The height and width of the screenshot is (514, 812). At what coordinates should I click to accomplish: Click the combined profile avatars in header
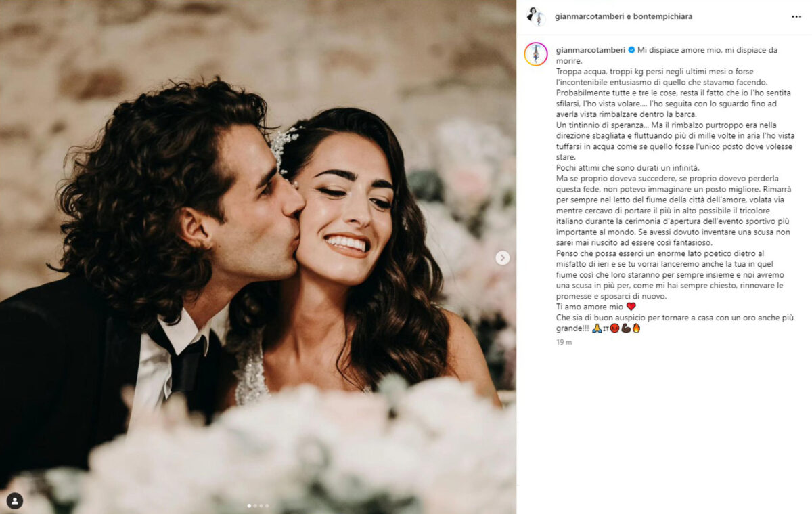coord(536,16)
